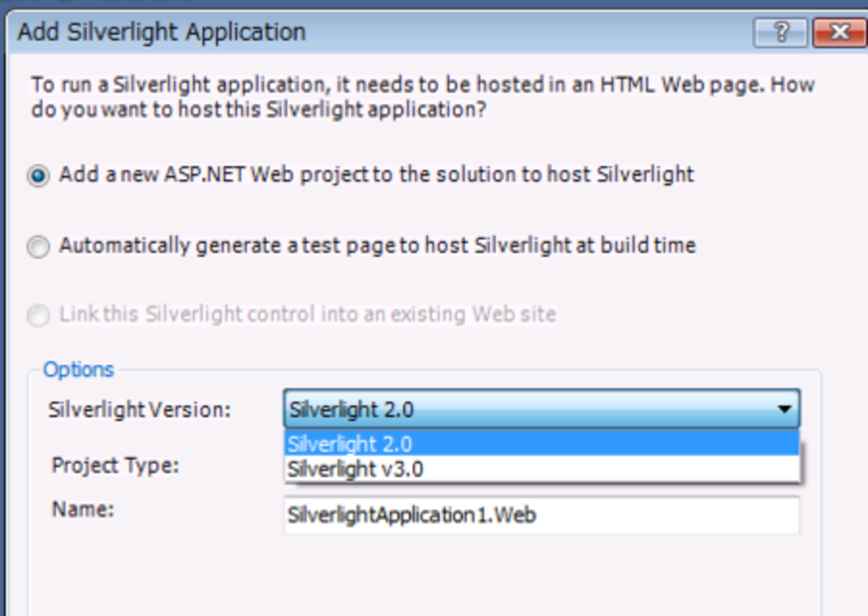Click the "Automatically generate a test page" label text
The width and height of the screenshot is (868, 616).
377,245
